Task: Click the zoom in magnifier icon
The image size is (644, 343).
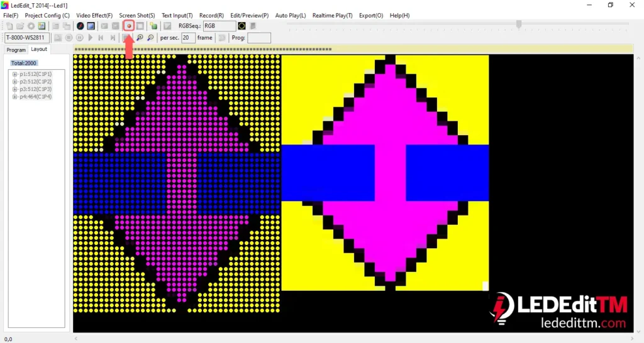Action: (140, 38)
